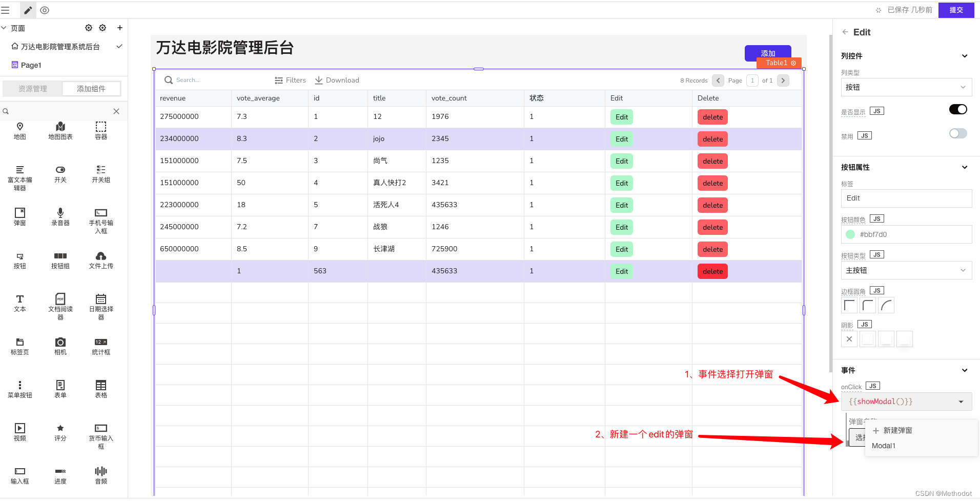Select the no-shadow X option
The image size is (980, 501).
pos(849,339)
